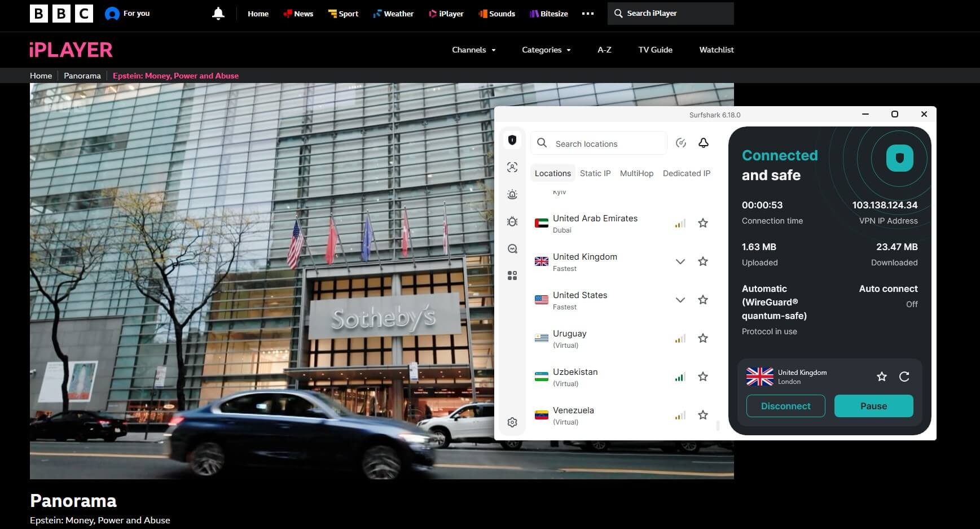The width and height of the screenshot is (980, 529).
Task: Click the reconnect refresh icon
Action: 904,377
